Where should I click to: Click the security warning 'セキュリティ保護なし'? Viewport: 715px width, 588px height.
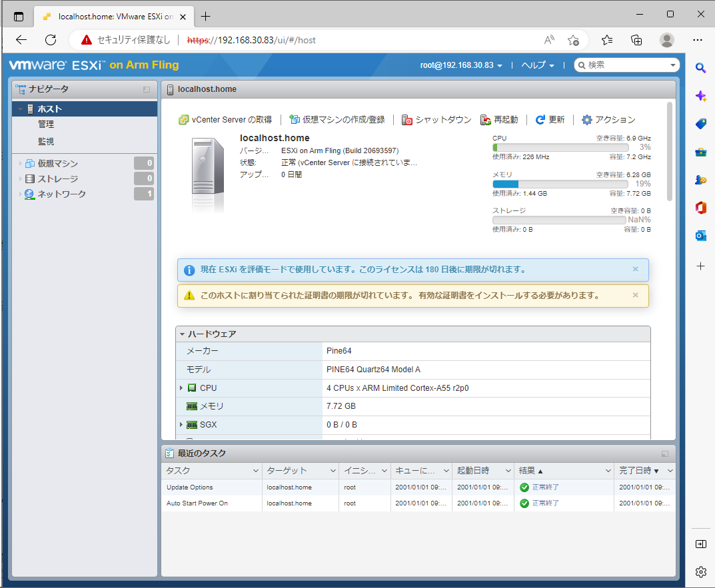[125, 40]
